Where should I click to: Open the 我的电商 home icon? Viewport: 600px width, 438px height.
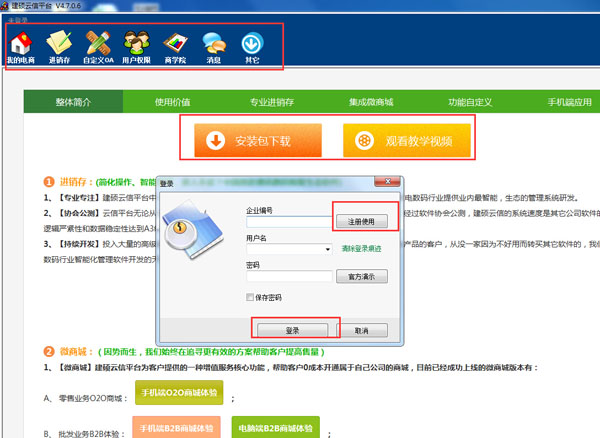(21, 47)
